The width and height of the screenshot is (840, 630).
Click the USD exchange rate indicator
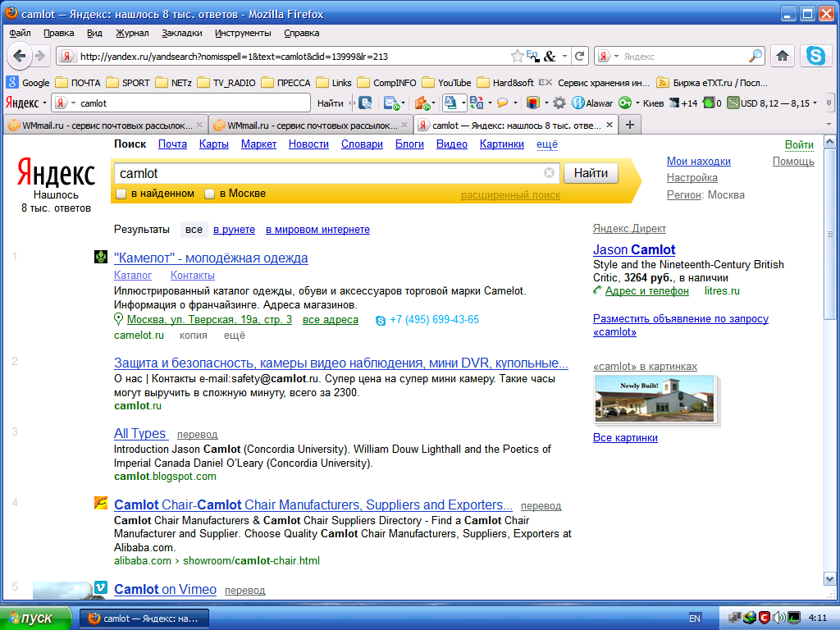(x=768, y=103)
